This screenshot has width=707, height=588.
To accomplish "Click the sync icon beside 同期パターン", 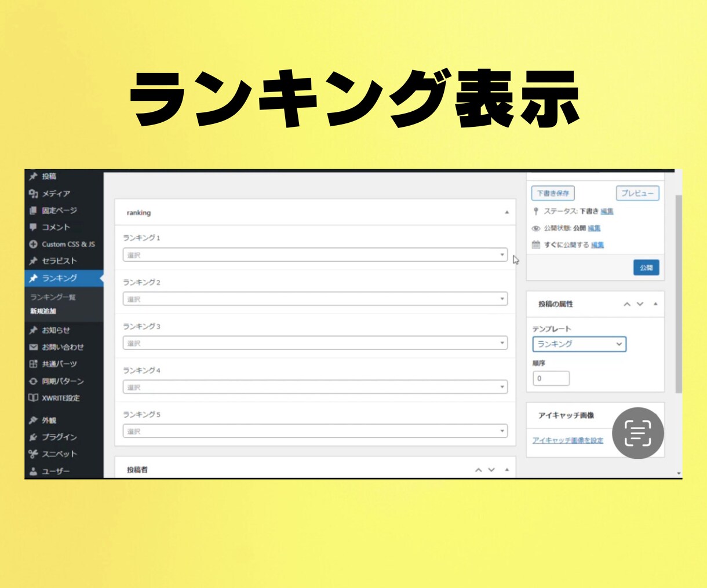I will tap(34, 381).
